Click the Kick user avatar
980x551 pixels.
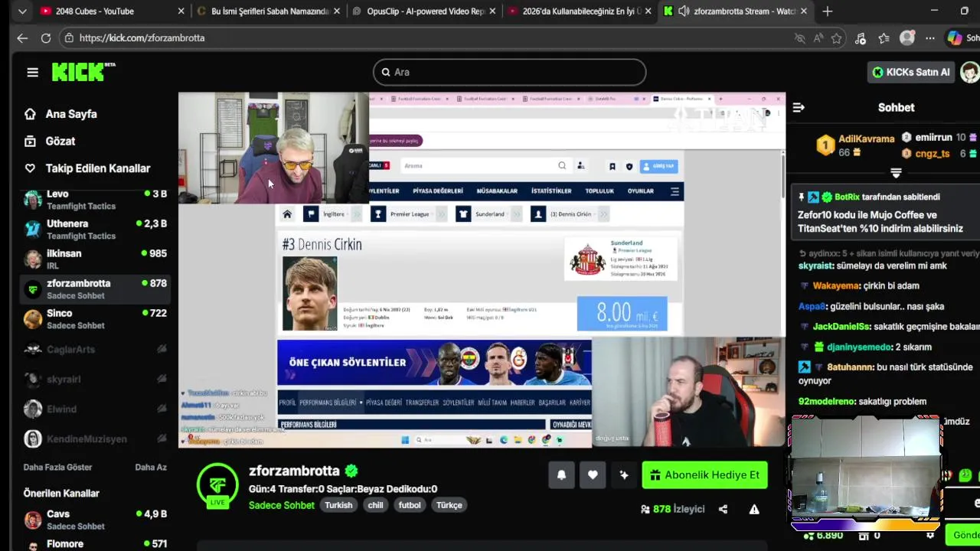pyautogui.click(x=970, y=72)
